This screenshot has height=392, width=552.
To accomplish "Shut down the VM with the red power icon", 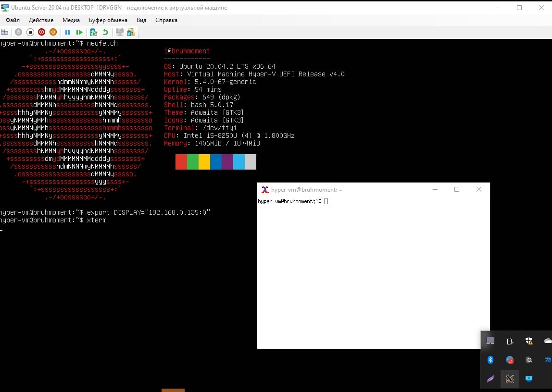I will pos(41,32).
